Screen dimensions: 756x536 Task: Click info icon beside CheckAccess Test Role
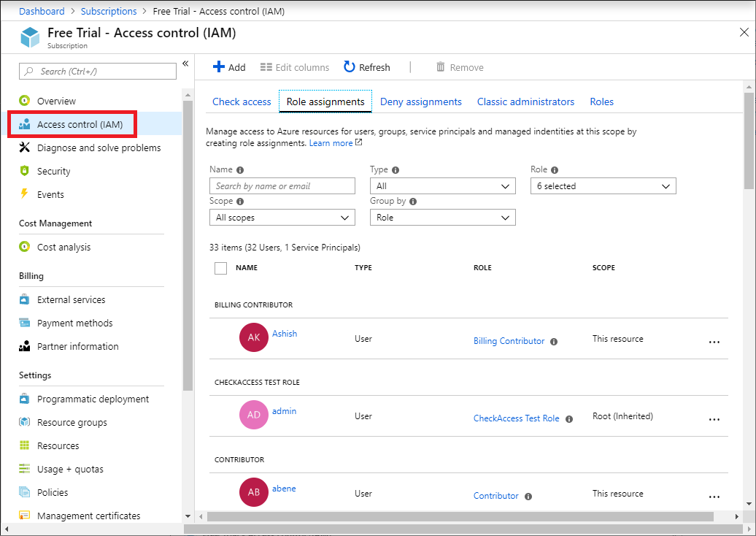point(569,418)
